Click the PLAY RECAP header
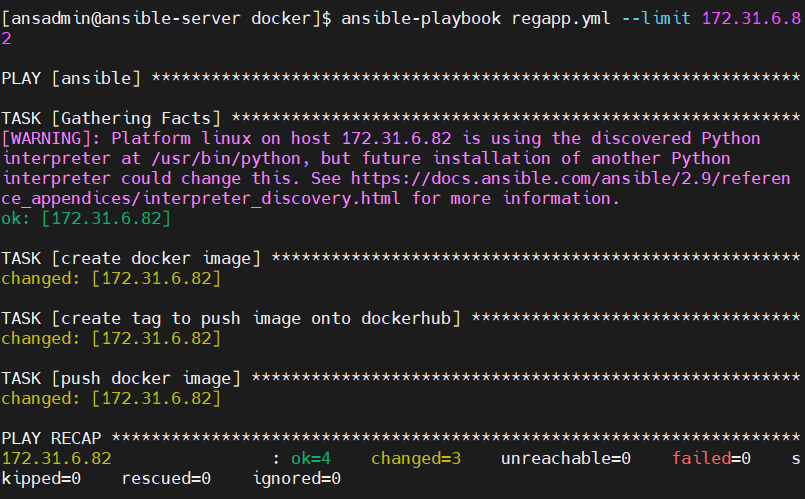The width and height of the screenshot is (805, 499). coord(400,438)
